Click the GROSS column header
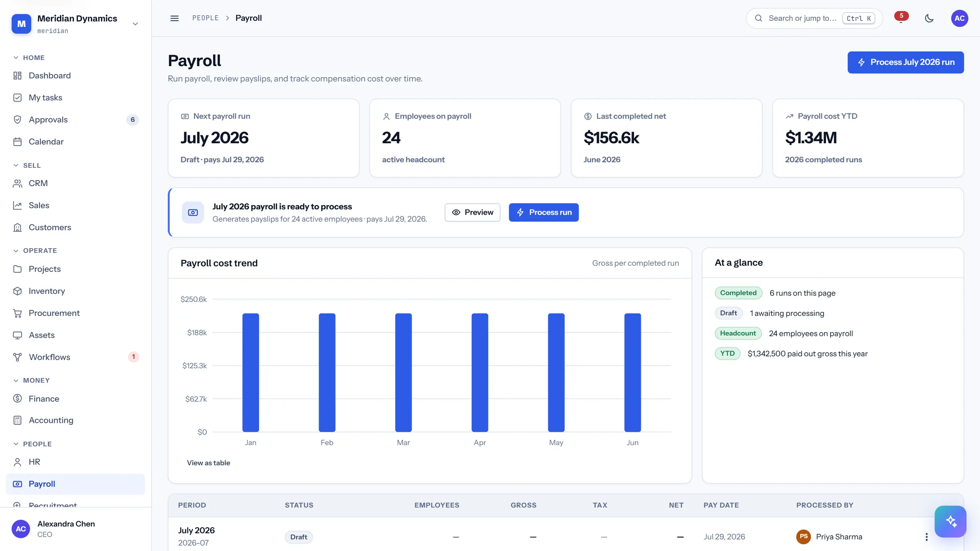This screenshot has width=980, height=551. coord(523,505)
